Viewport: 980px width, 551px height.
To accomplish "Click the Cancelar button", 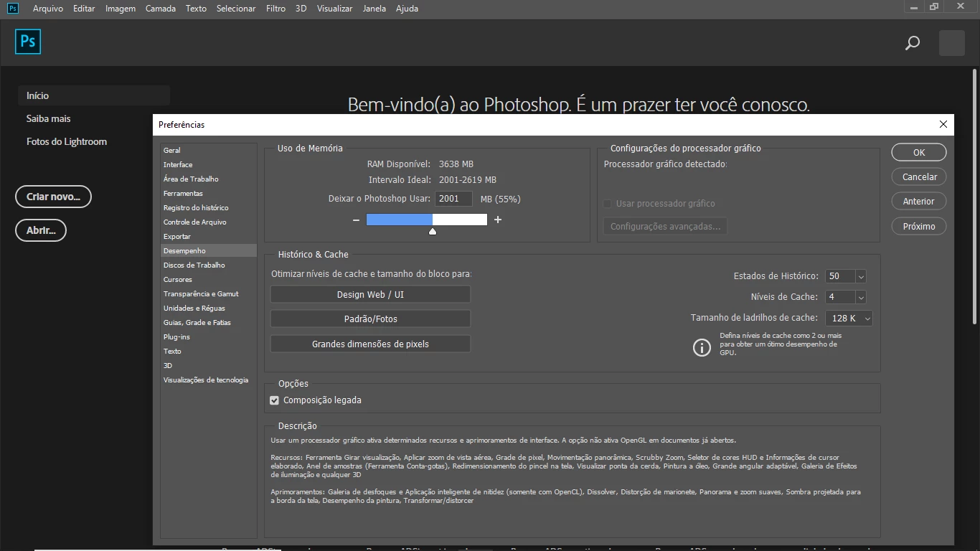I will click(x=919, y=176).
